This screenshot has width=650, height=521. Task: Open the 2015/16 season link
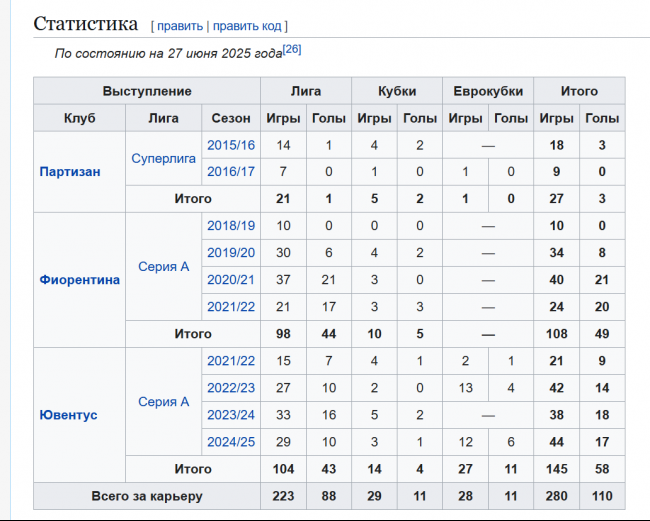coord(231,145)
